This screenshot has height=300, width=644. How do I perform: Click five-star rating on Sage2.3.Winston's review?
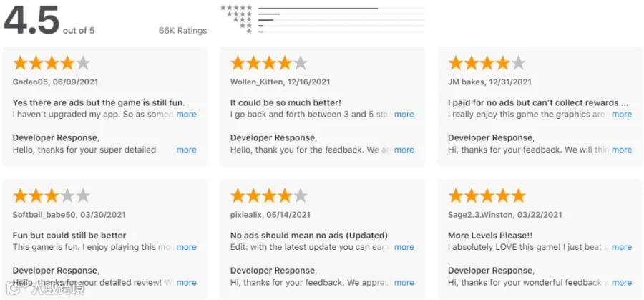[487, 196]
